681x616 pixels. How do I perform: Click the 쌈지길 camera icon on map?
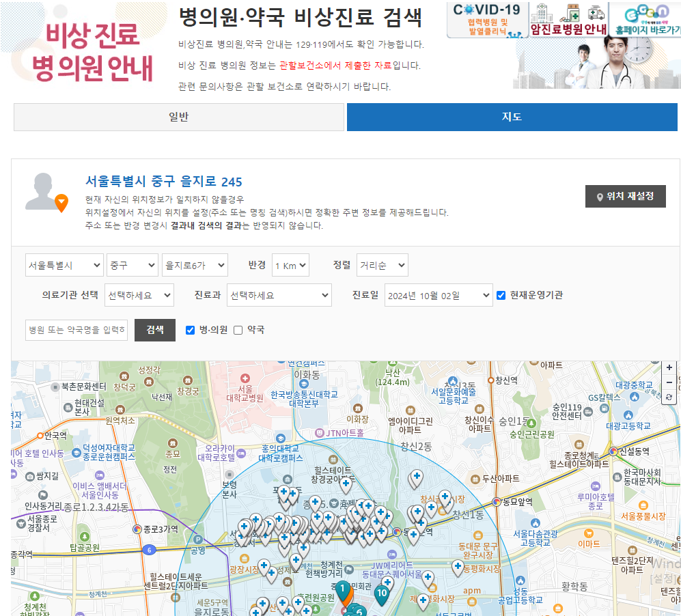pos(30,476)
